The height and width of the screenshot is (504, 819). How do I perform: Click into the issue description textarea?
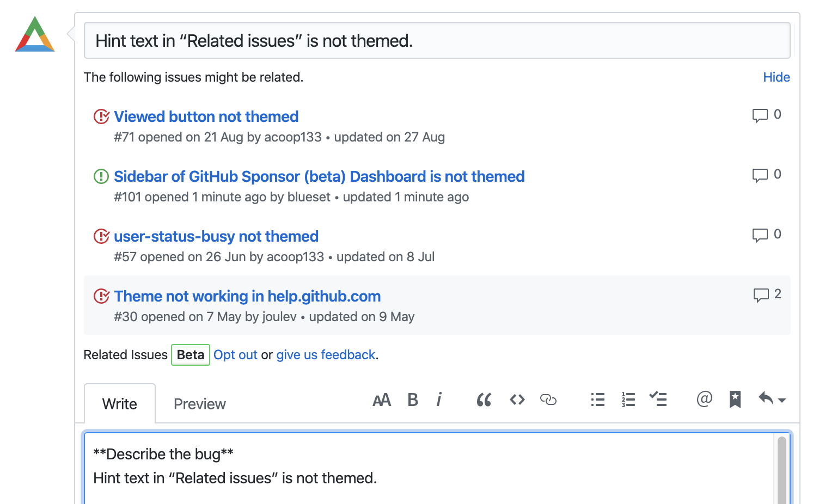pos(429,468)
